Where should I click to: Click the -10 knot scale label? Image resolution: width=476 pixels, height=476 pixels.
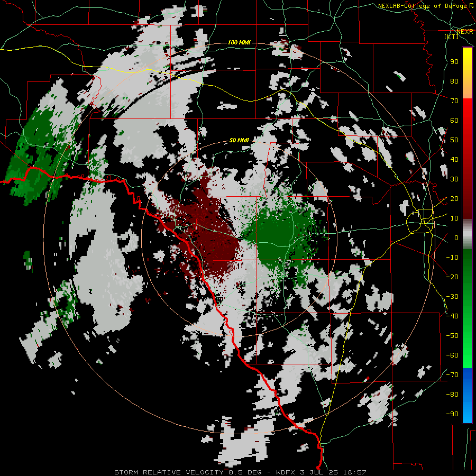[x=452, y=258]
